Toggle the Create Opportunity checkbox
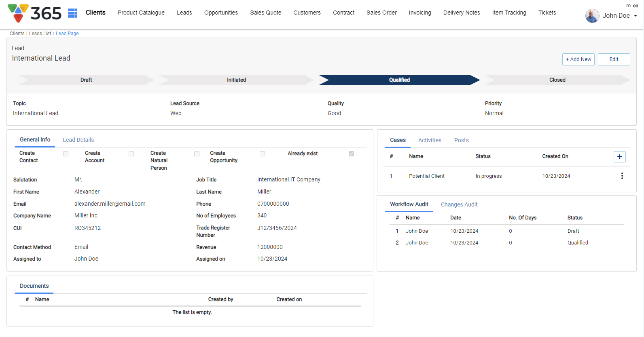The height and width of the screenshot is (337, 644). [x=263, y=154]
